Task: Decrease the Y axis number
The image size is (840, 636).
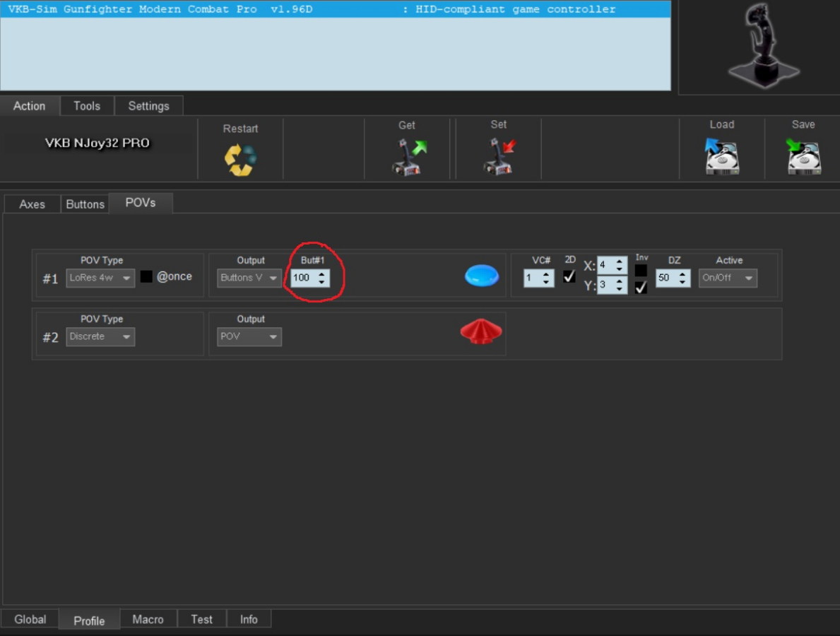Action: pos(620,288)
